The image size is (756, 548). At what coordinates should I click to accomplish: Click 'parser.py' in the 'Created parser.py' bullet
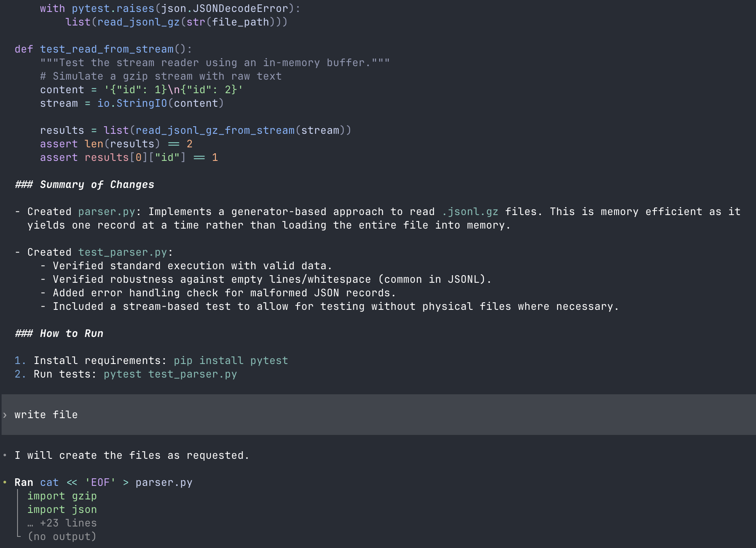tap(107, 211)
